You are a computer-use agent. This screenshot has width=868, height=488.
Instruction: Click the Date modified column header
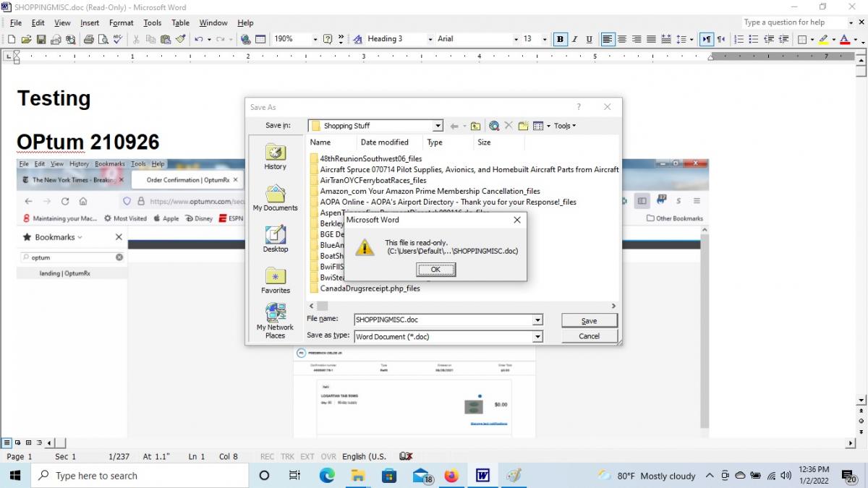click(388, 142)
